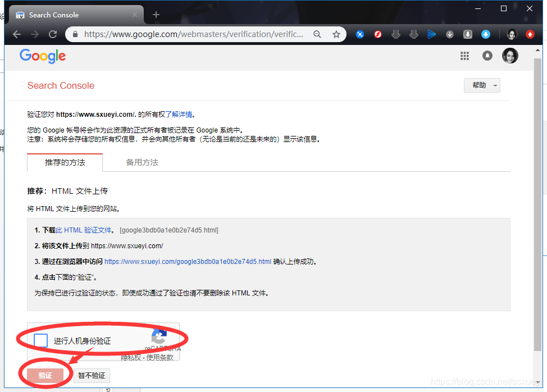This screenshot has height=392, width=547.
Task: Close the Search Console browser tab
Action: click(135, 15)
